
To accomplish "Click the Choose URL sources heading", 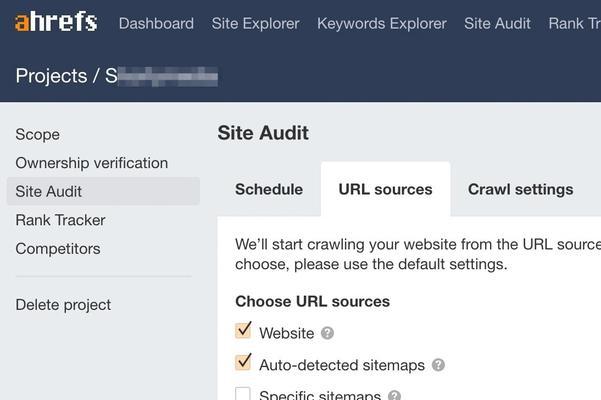I will click(312, 302).
